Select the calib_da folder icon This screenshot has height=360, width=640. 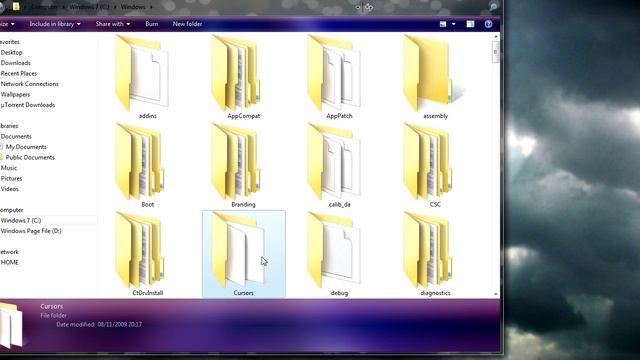pyautogui.click(x=333, y=162)
